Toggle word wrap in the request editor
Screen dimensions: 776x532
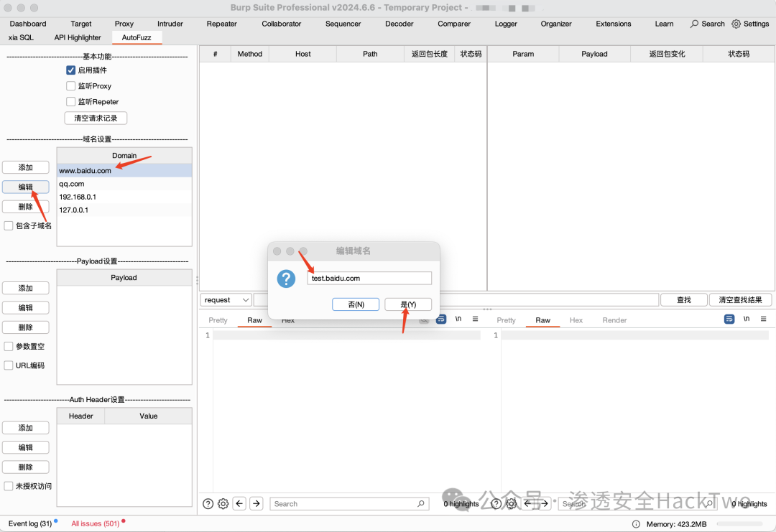441,319
